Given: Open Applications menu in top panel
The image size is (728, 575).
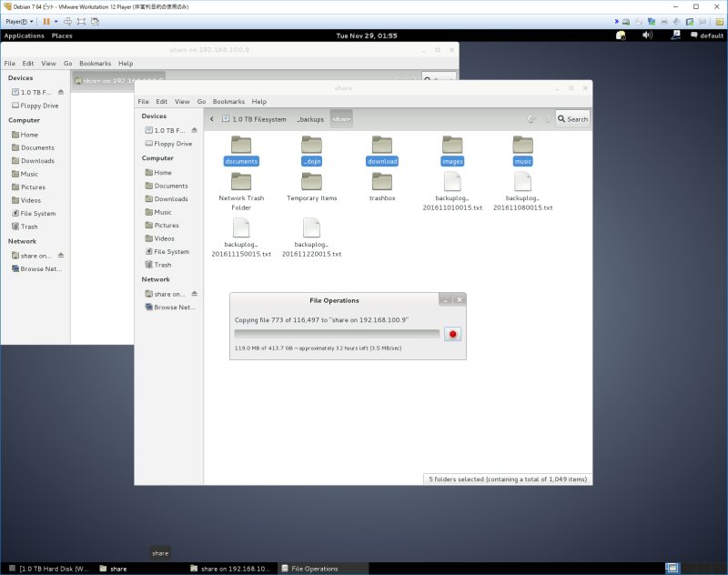Looking at the screenshot, I should [x=25, y=35].
